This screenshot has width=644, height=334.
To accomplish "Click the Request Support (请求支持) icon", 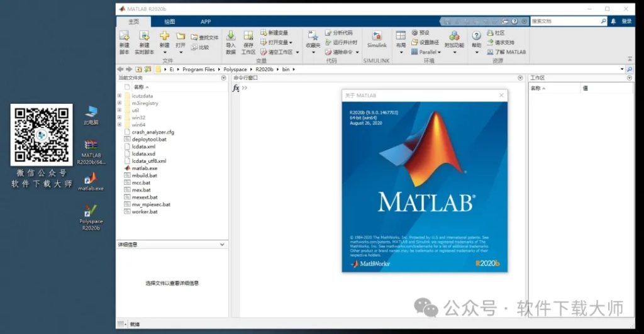I will pyautogui.click(x=490, y=42).
